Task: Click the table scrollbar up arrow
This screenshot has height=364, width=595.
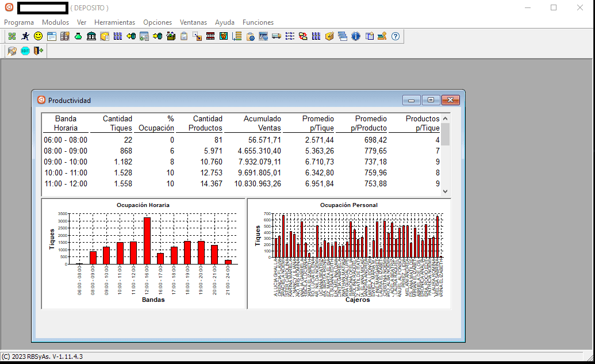Action: pyautogui.click(x=446, y=118)
